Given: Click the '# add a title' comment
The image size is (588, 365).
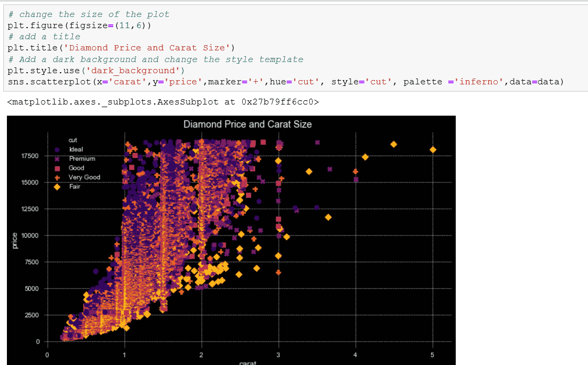Looking at the screenshot, I should [x=44, y=37].
